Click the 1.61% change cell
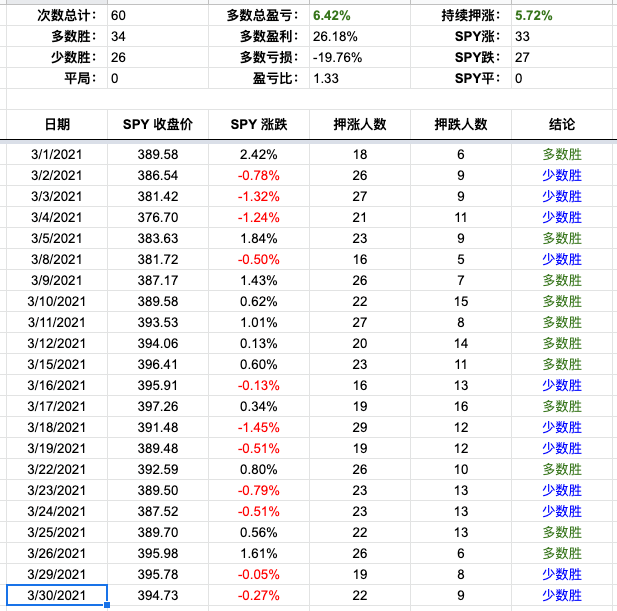 pyautogui.click(x=259, y=553)
